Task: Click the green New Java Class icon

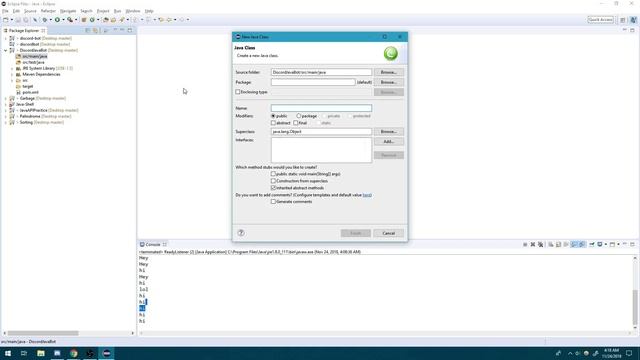Action: click(92, 20)
